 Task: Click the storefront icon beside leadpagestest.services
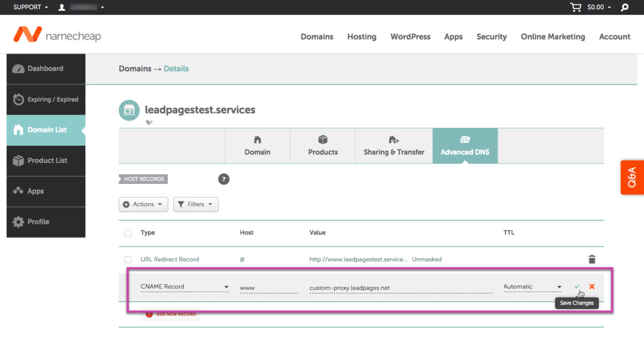click(x=129, y=110)
